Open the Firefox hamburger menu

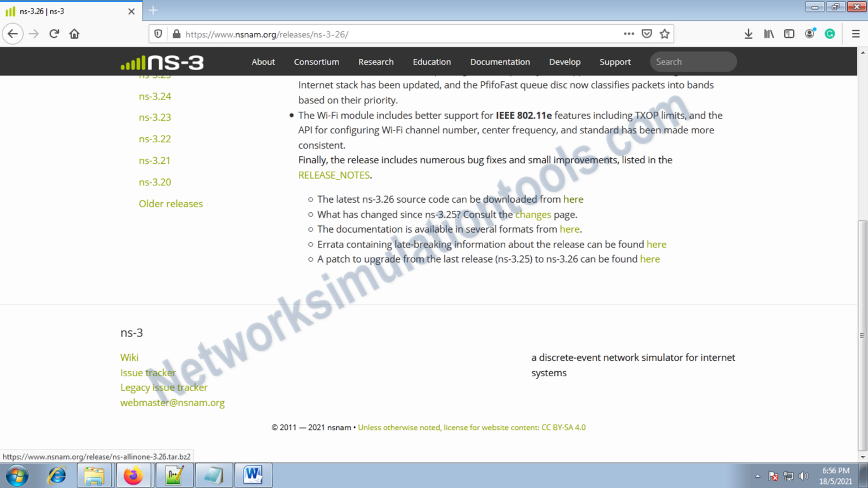pos(856,34)
